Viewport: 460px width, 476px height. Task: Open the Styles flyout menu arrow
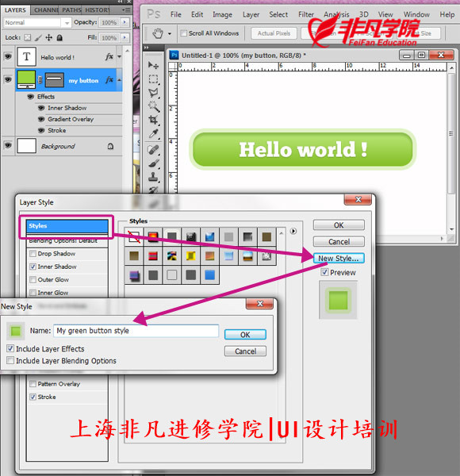click(293, 231)
